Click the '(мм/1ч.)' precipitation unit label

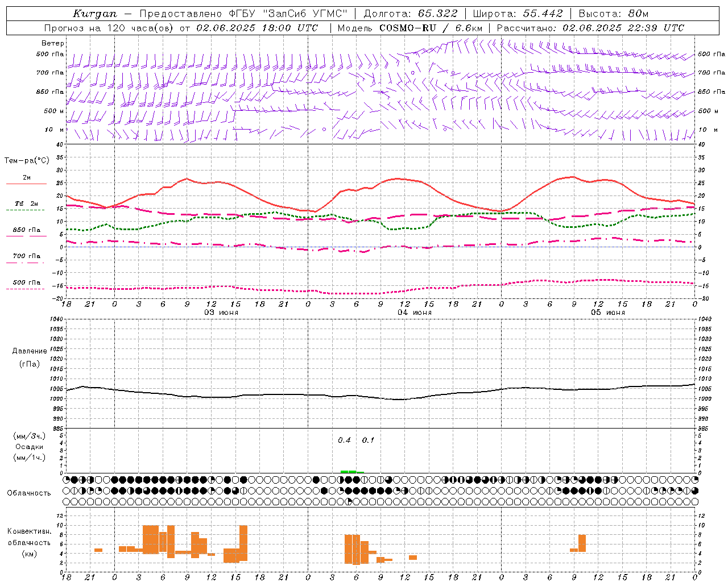pos(29,458)
